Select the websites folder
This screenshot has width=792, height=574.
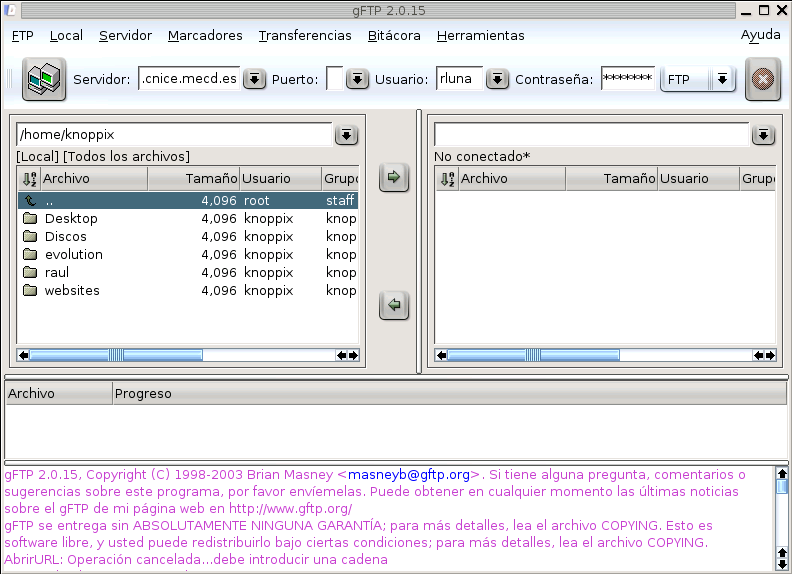click(x=72, y=291)
